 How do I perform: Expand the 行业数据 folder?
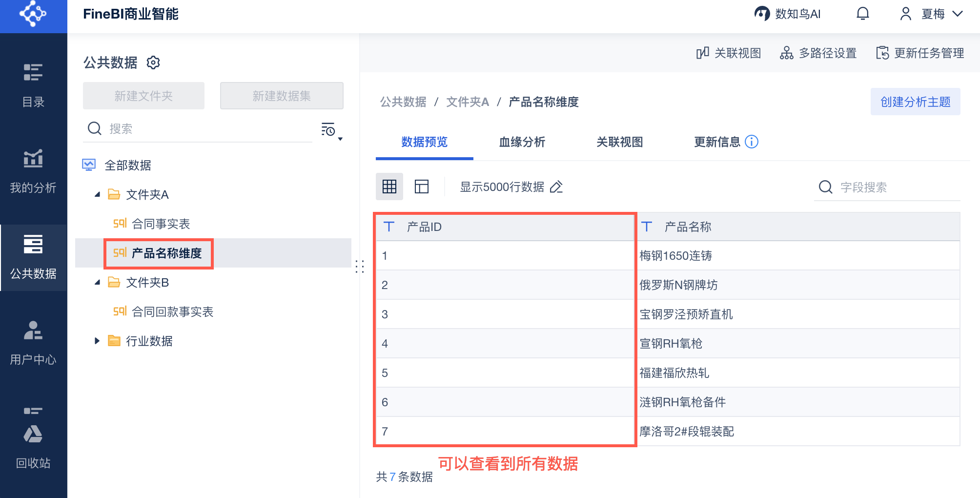(x=97, y=341)
